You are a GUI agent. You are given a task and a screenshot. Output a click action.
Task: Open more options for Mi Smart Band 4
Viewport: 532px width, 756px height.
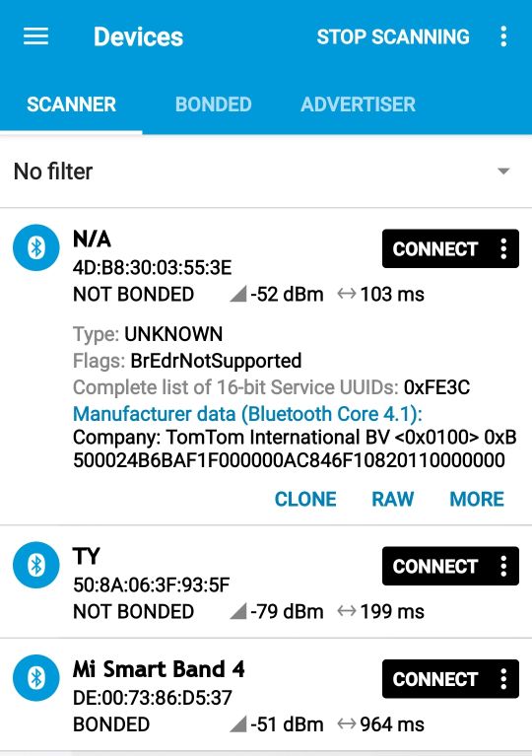[503, 679]
